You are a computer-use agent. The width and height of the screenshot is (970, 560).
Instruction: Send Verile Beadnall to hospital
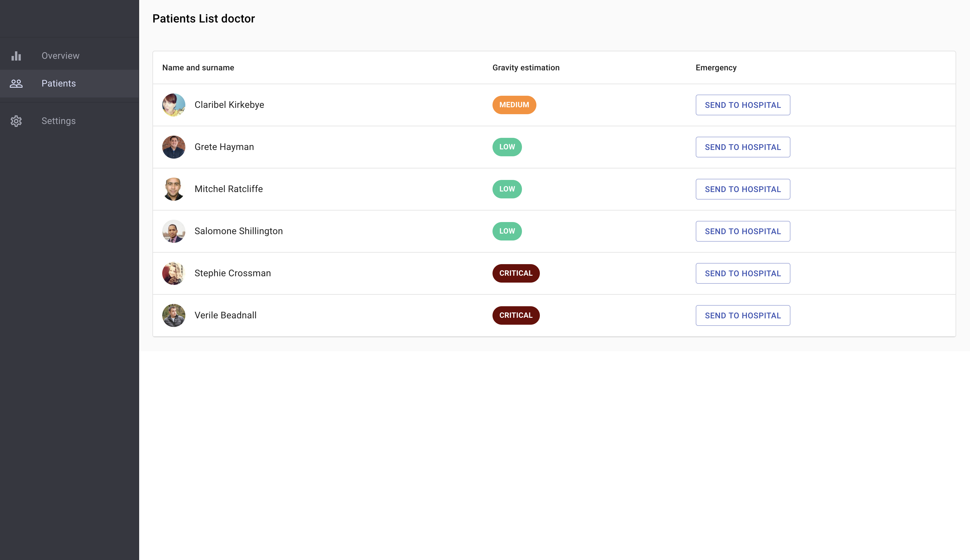743,315
